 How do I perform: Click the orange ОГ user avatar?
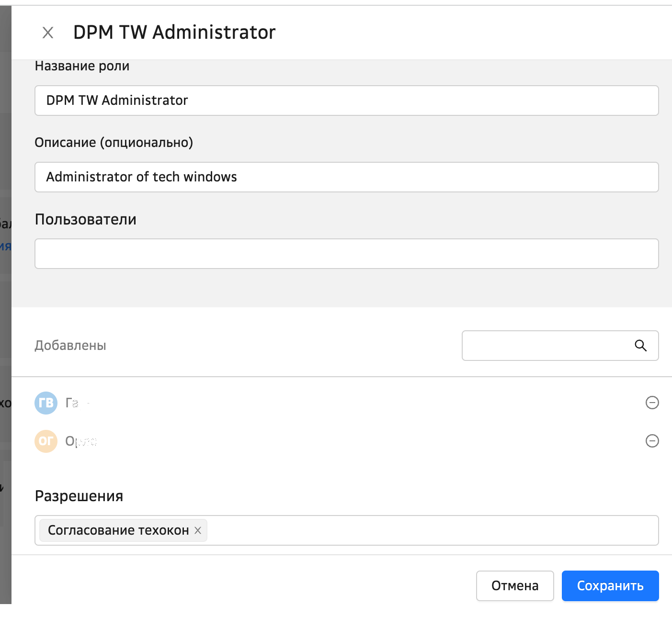(46, 441)
